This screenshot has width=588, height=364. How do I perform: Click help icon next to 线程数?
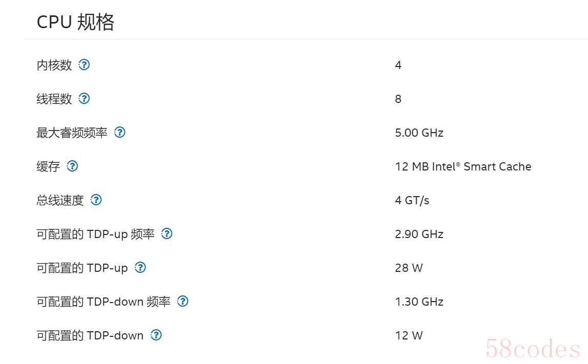click(x=84, y=98)
